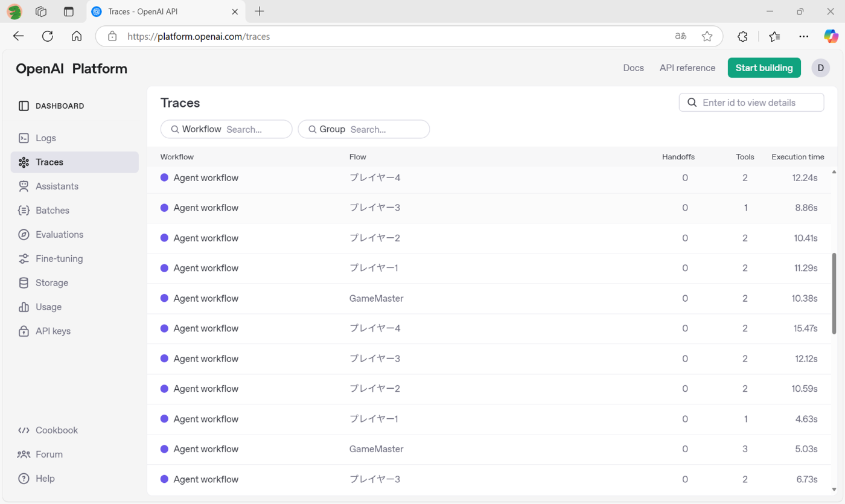Click the site info lock icon
Viewport: 845px width, 504px height.
(x=112, y=36)
